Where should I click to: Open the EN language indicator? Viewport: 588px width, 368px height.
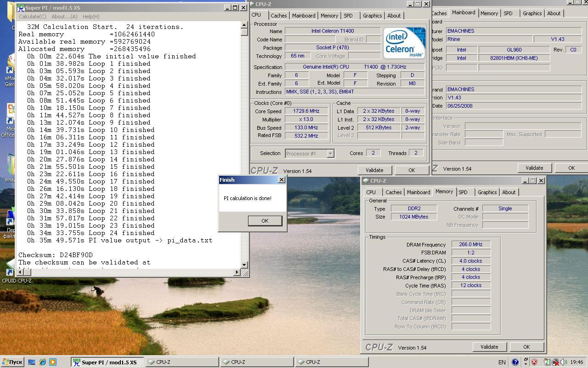[x=502, y=362]
